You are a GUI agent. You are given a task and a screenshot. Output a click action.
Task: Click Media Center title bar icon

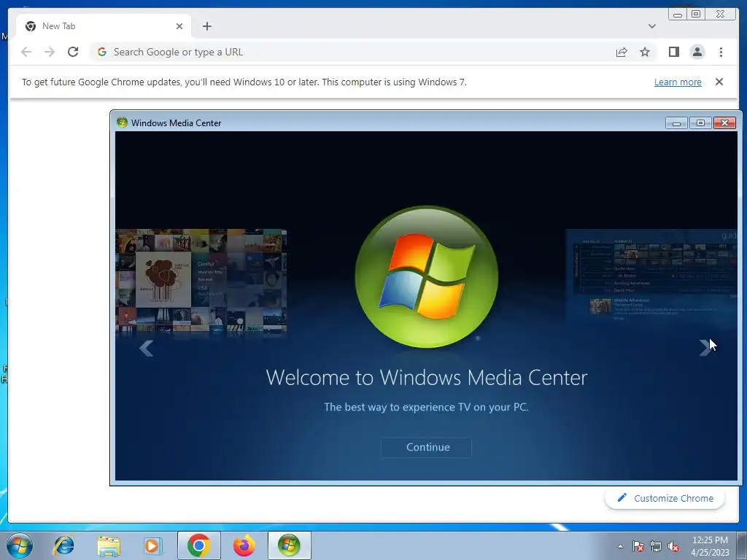click(122, 122)
